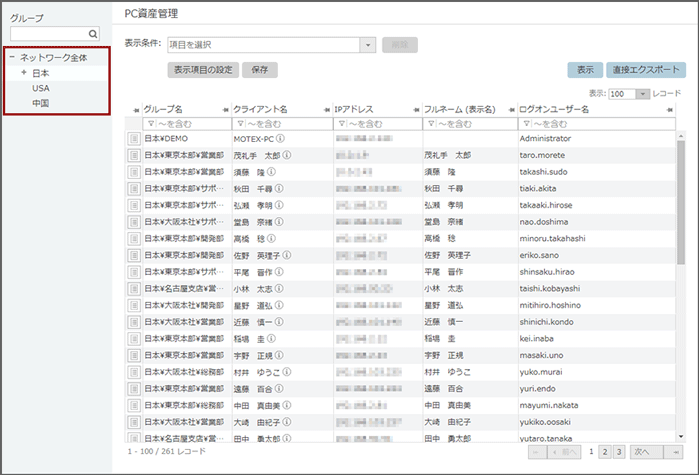Show info icon next to 秋田 千尋 client
The height and width of the screenshot is (475, 699).
[279, 188]
